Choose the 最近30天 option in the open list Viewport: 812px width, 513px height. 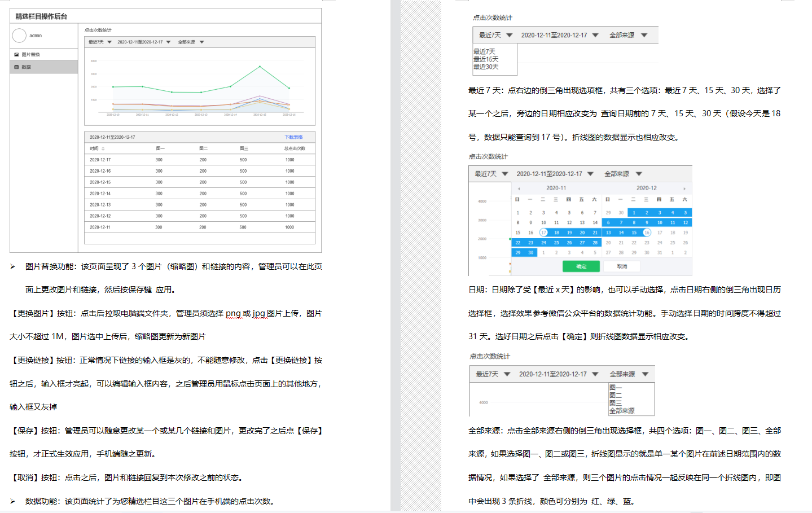(486, 67)
